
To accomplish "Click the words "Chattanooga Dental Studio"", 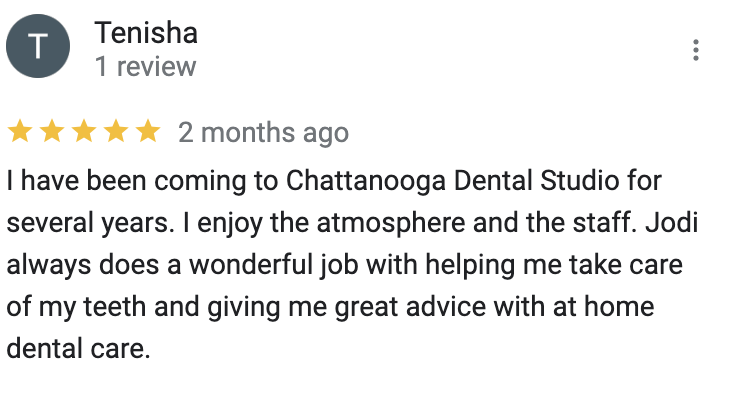I will tap(452, 181).
